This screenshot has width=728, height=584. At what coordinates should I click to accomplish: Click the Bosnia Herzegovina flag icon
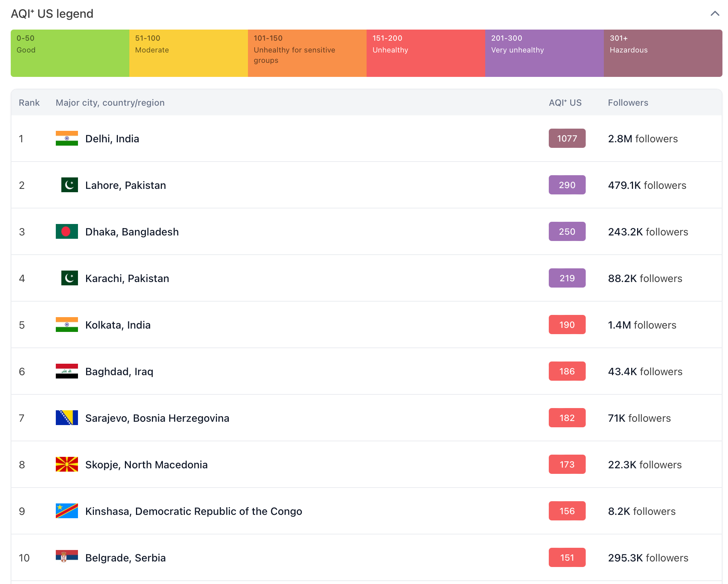[67, 418]
